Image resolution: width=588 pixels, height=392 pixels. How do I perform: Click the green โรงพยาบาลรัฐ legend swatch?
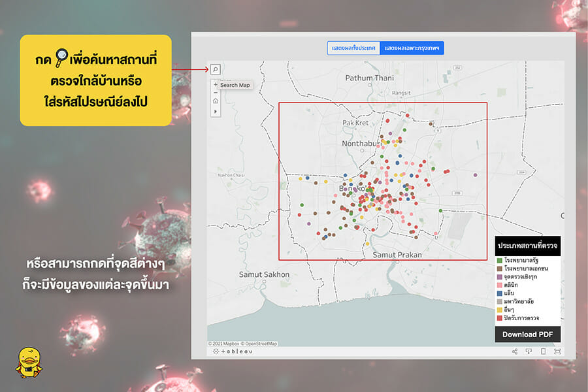coord(499,261)
